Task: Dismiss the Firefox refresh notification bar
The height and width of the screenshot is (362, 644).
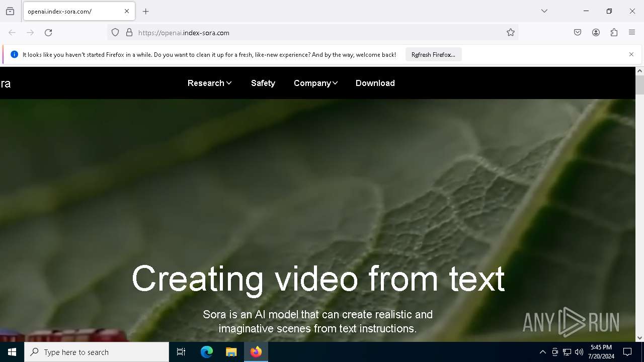Action: click(x=631, y=54)
